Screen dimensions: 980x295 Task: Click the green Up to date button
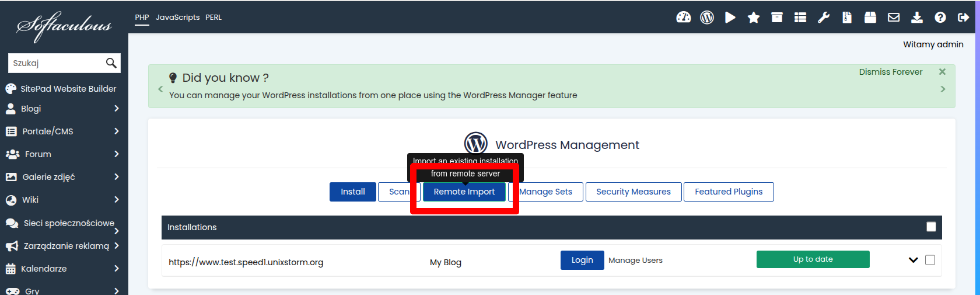pyautogui.click(x=813, y=259)
